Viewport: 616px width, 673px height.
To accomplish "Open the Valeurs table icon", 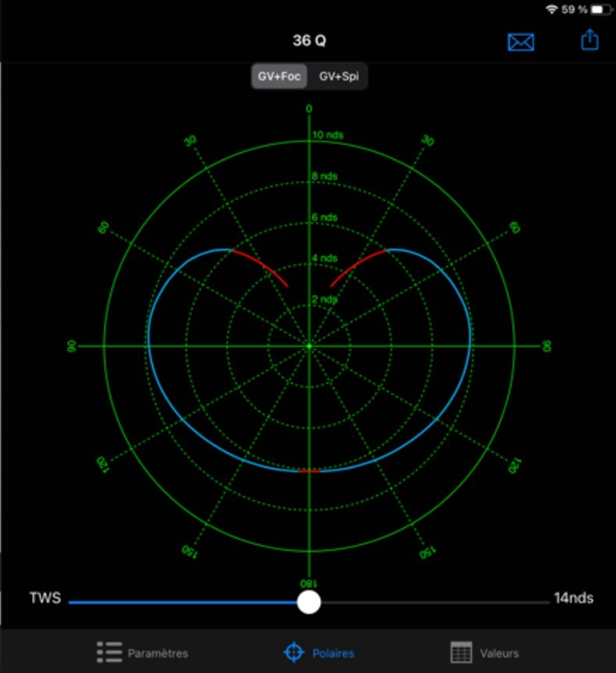I will [x=461, y=652].
